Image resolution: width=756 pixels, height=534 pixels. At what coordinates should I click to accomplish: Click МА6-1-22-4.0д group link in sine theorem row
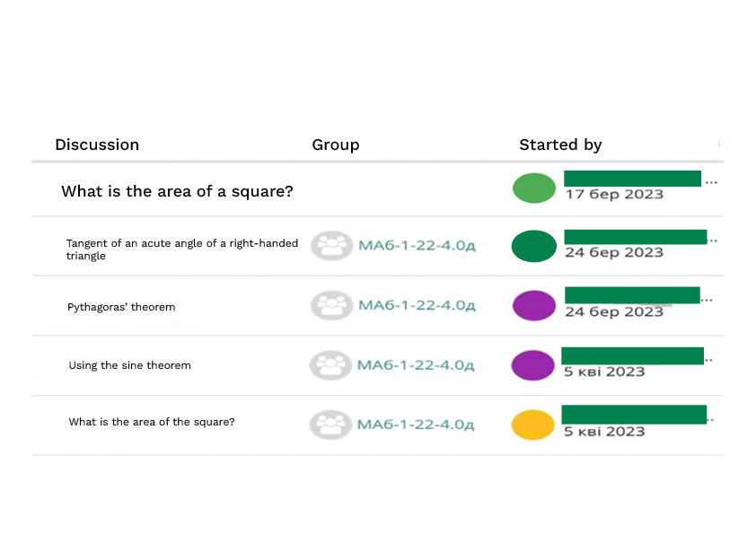(416, 365)
